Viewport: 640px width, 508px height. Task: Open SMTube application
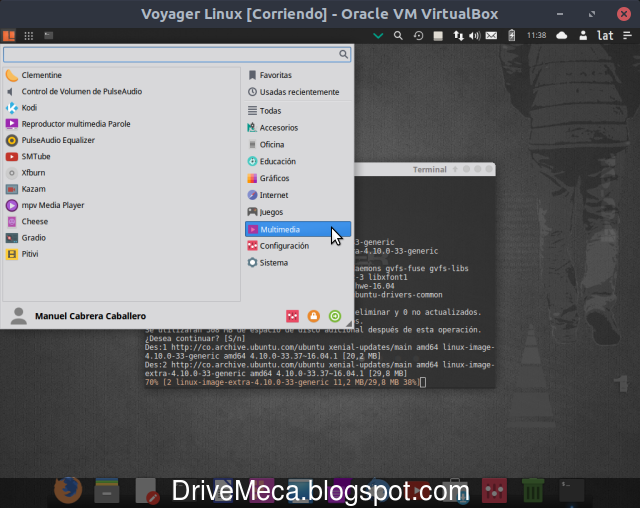[122, 157]
